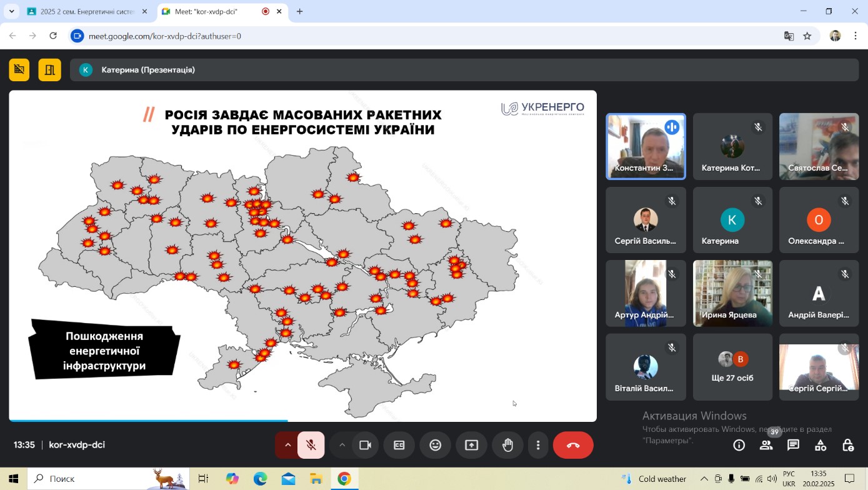This screenshot has width=868, height=490.
Task: Open the in-call chat panel
Action: [793, 445]
